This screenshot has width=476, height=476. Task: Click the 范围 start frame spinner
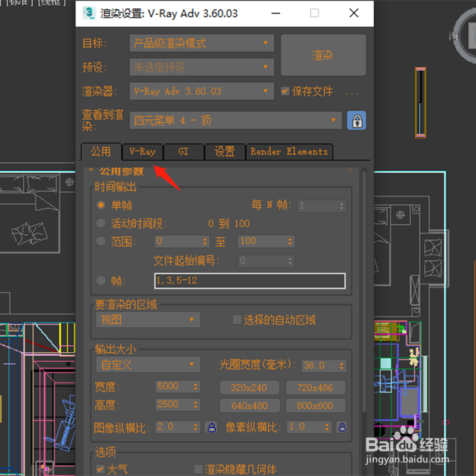pyautogui.click(x=205, y=242)
